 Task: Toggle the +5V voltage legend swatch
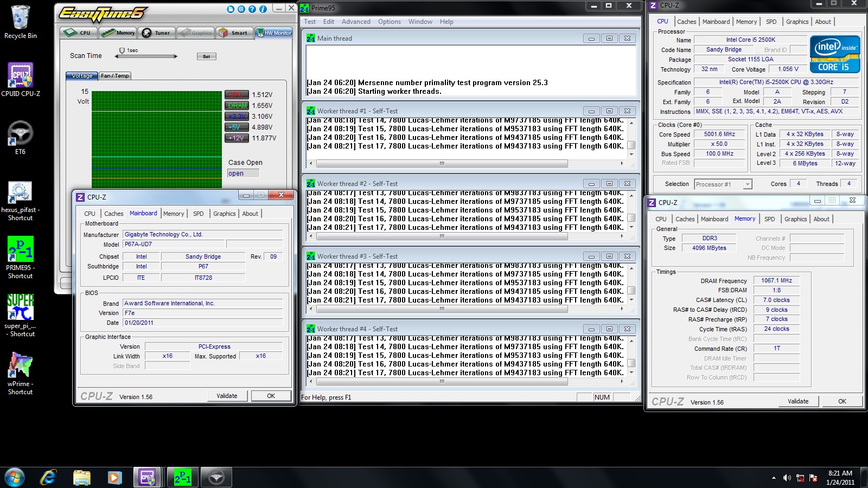(x=237, y=127)
